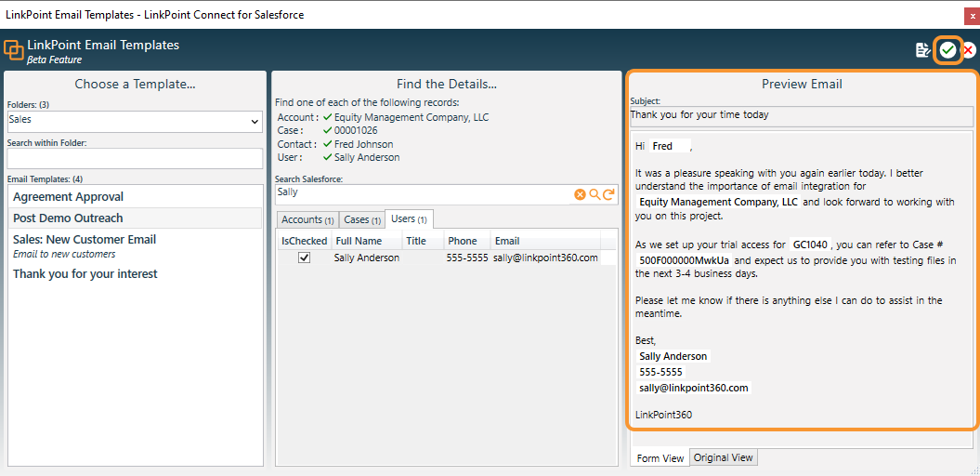Image resolution: width=980 pixels, height=476 pixels.
Task: Select the Post Demo Outreach template
Action: [136, 218]
